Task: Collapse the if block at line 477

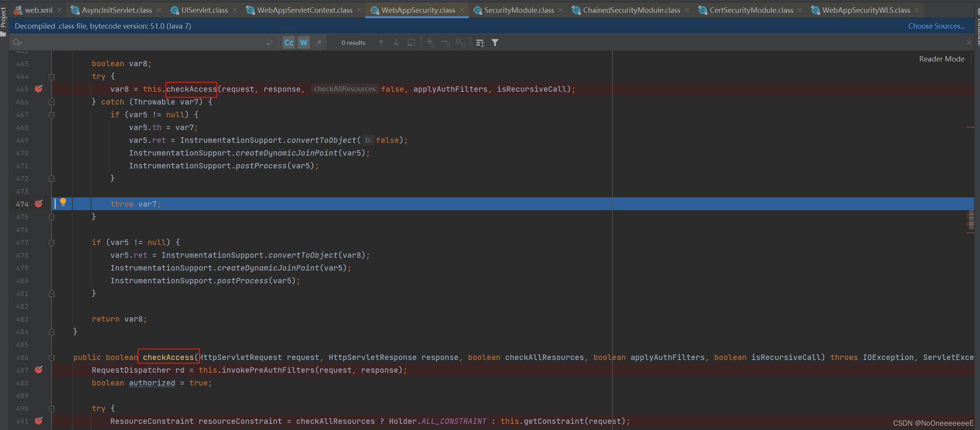Action: 51,242
